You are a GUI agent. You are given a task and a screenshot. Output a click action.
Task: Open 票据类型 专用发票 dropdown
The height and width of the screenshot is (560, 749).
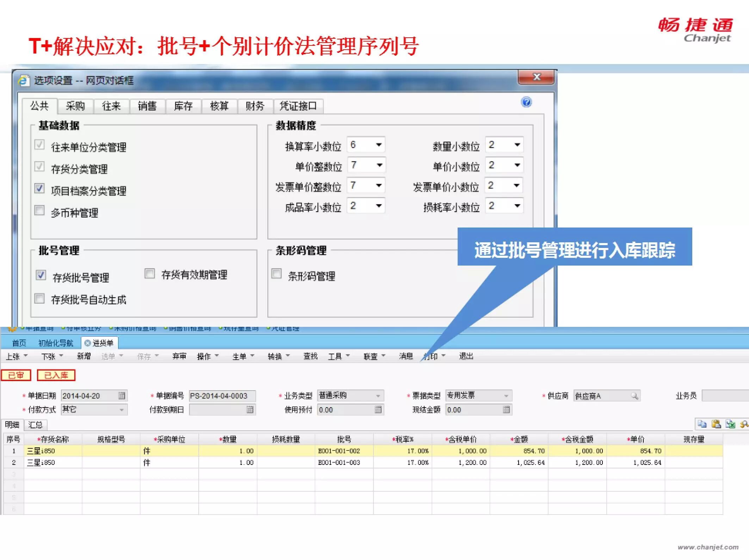tap(479, 396)
